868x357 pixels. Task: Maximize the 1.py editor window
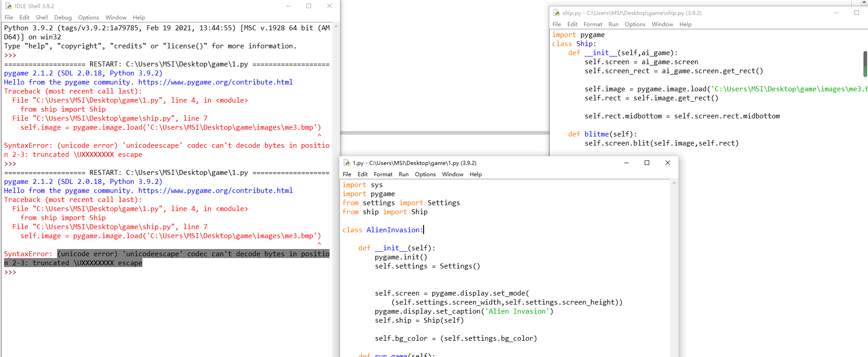(647, 163)
